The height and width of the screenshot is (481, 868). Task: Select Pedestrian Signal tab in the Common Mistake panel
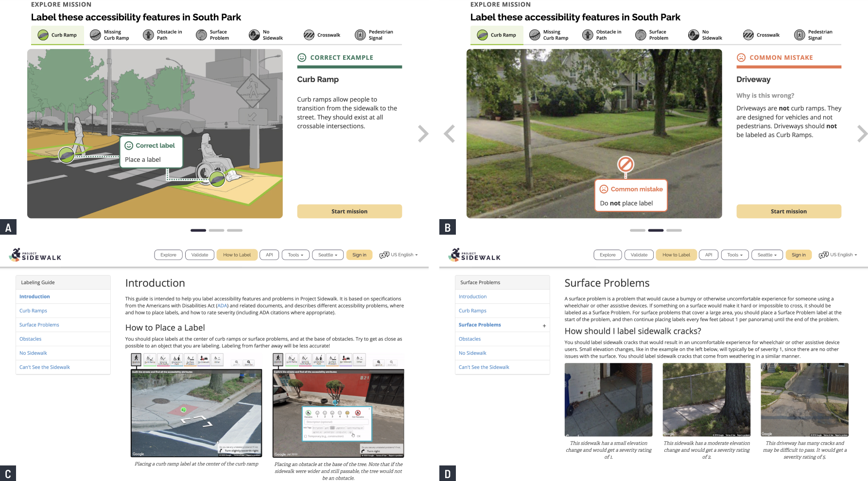814,35
